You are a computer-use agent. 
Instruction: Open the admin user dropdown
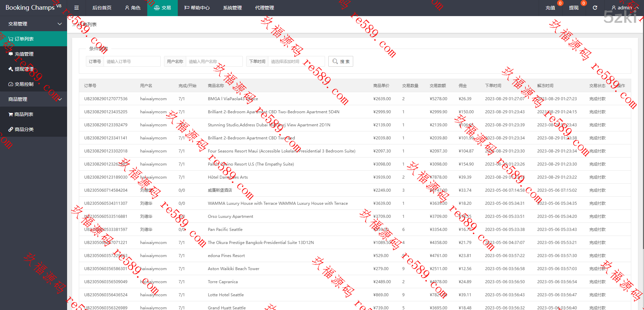(x=625, y=8)
